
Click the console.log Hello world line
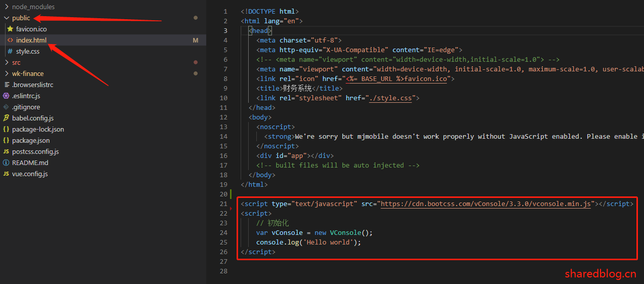point(309,242)
